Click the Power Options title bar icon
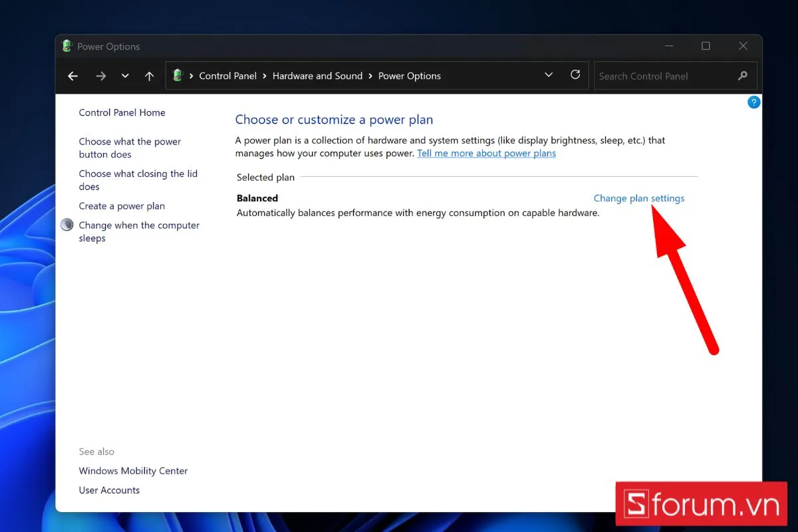This screenshot has height=532, width=798. tap(67, 47)
